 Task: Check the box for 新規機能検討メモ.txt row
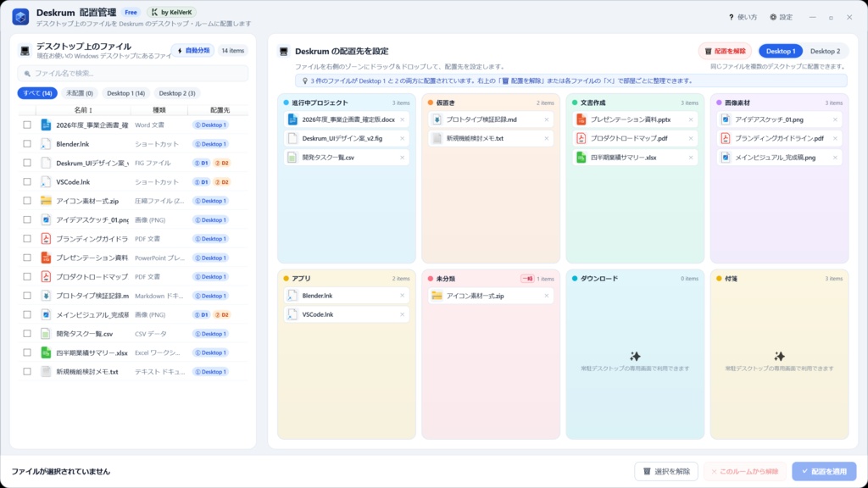pyautogui.click(x=27, y=371)
